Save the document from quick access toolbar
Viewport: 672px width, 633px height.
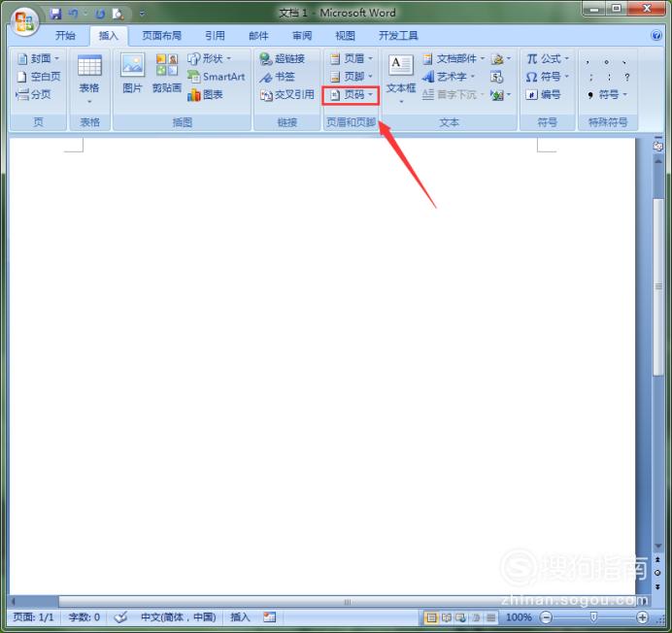[55, 14]
